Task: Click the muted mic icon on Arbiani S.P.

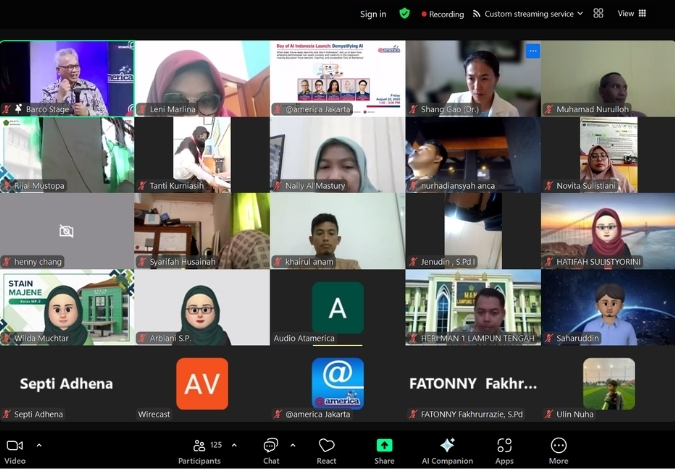Action: 142,339
